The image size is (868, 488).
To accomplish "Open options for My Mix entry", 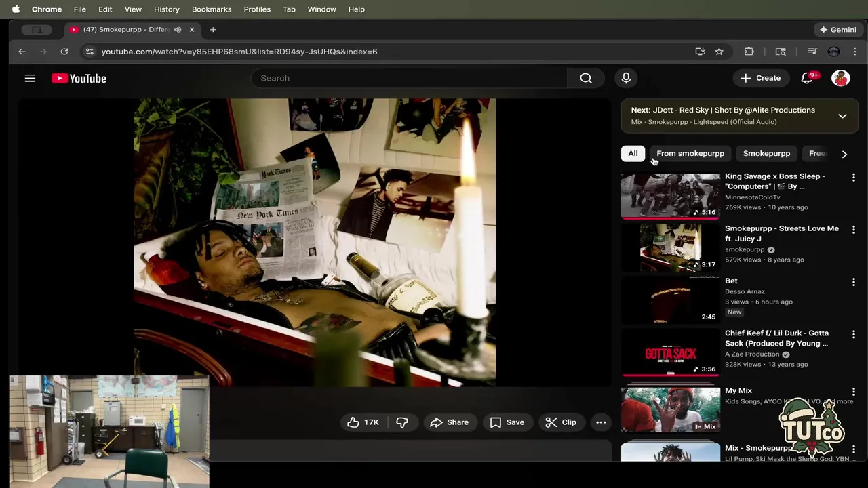I will (x=854, y=392).
